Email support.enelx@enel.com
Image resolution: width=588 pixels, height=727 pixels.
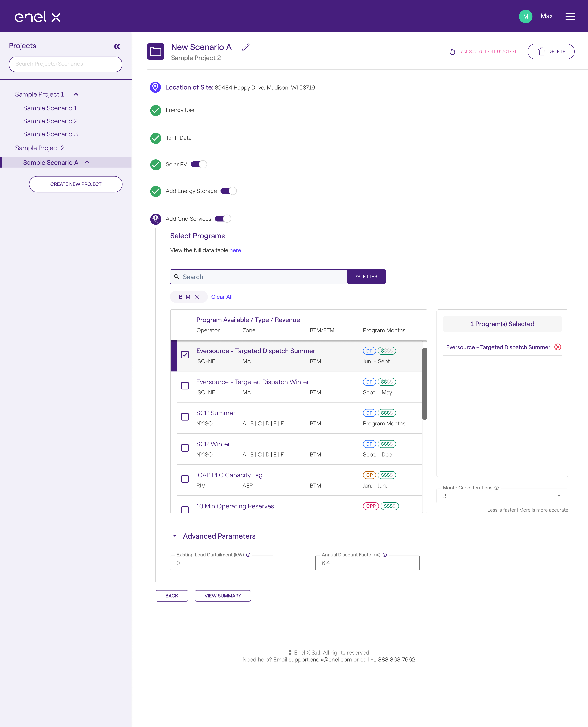(320, 660)
